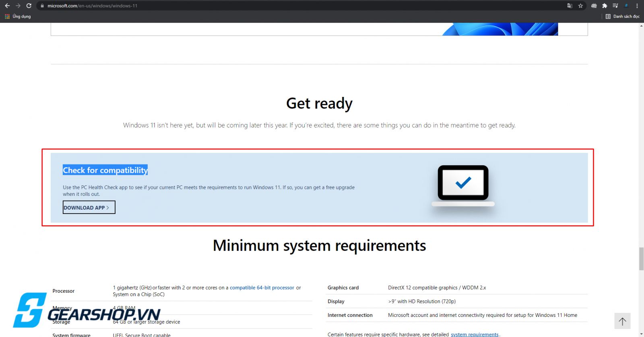Click the Minimum system requirements heading
The height and width of the screenshot is (337, 644).
pos(319,246)
